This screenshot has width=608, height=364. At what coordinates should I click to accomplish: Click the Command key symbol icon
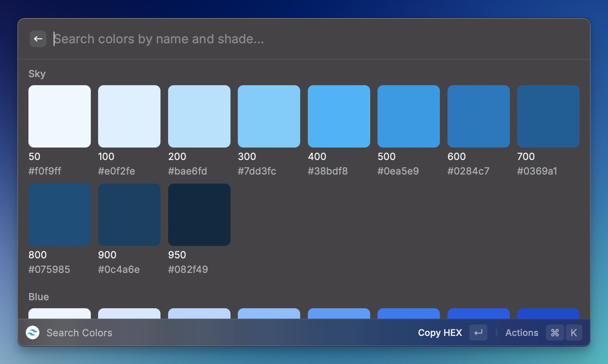[x=555, y=333]
